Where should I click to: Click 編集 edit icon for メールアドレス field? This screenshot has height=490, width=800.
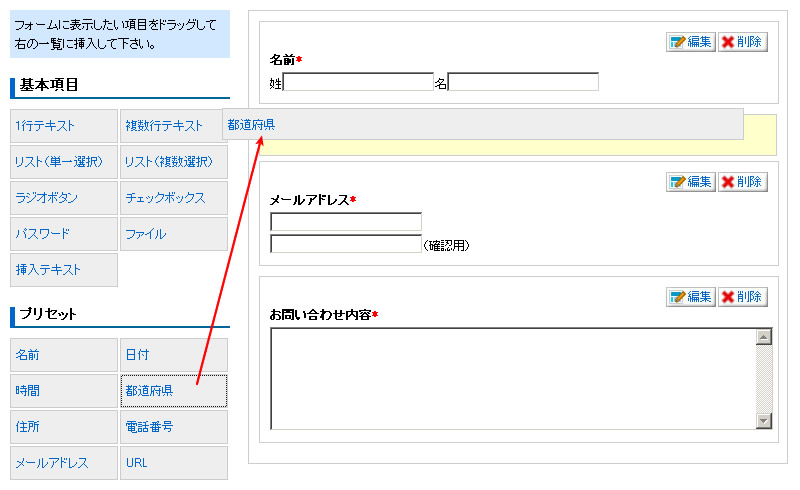690,182
